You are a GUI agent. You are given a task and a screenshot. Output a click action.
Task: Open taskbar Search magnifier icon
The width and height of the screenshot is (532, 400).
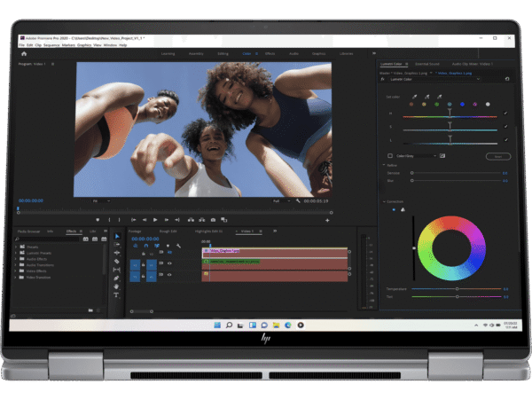click(x=229, y=325)
